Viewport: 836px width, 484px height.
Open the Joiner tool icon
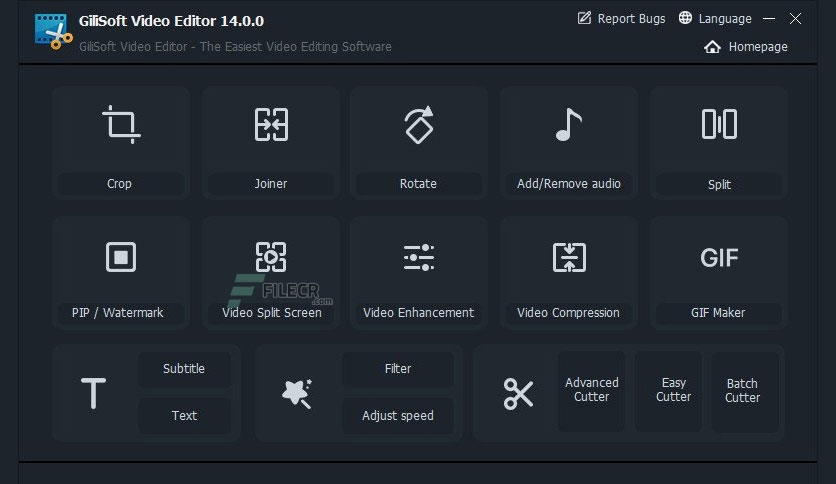271,125
